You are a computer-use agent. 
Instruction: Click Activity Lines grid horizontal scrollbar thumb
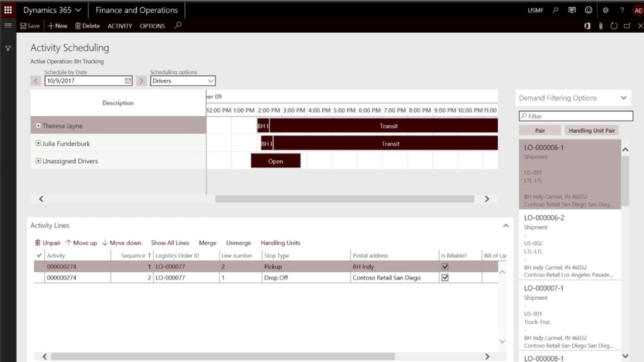(x=223, y=356)
